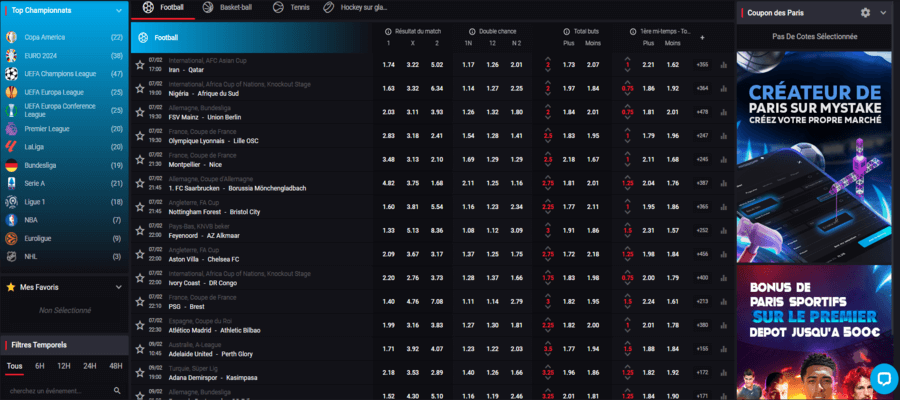The height and width of the screenshot is (400, 900).
Task: Click the Bundesliga German flag icon
Action: click(11, 165)
